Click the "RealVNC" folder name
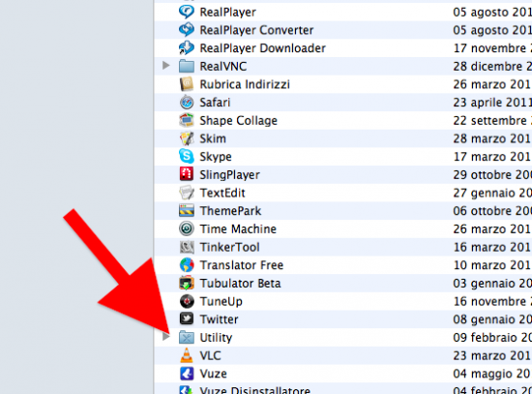 pos(223,66)
